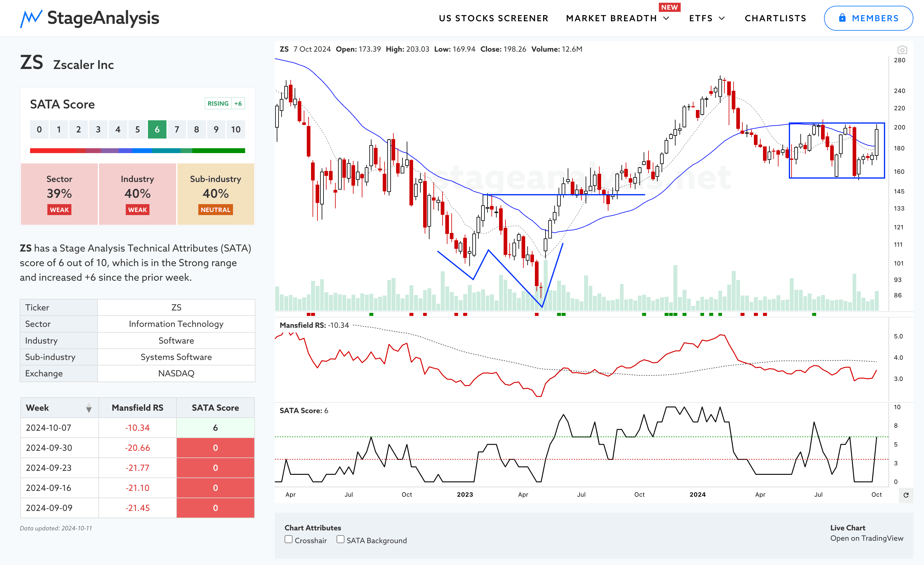Click the SATA score box 3
Image resolution: width=924 pixels, height=565 pixels.
tap(98, 130)
